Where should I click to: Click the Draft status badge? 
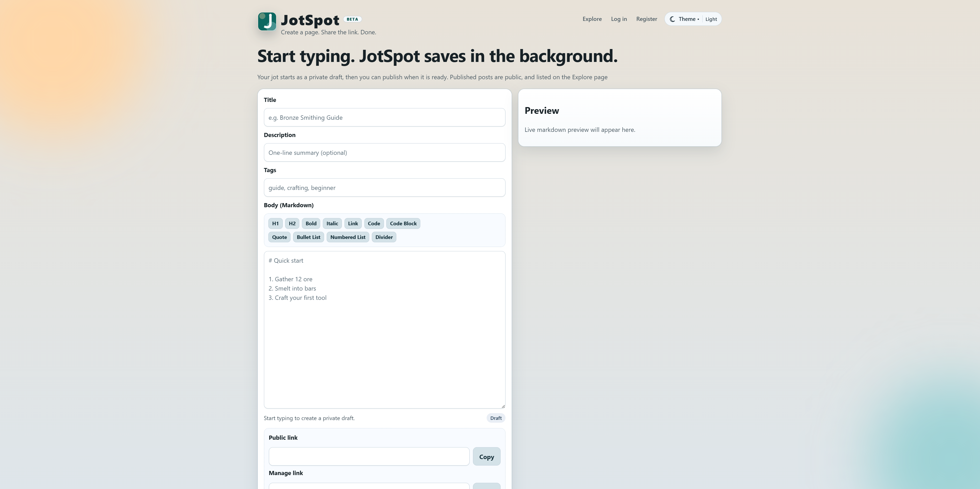click(x=495, y=418)
